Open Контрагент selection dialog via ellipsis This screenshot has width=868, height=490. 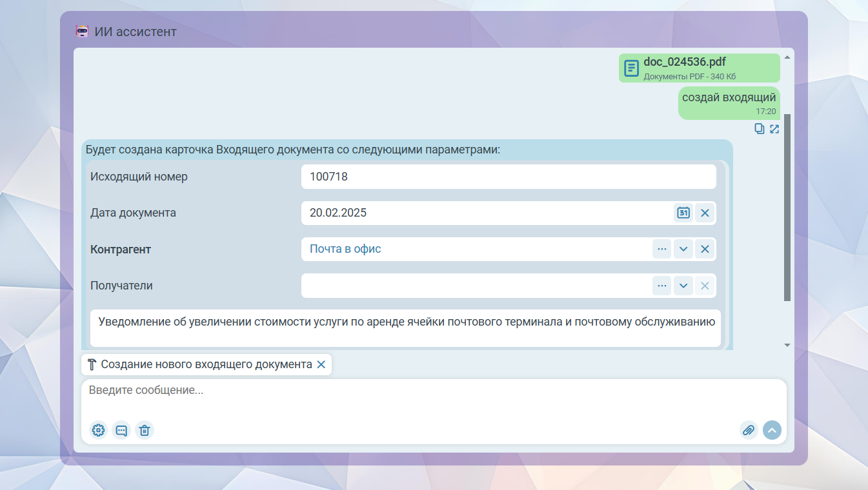pyautogui.click(x=661, y=249)
